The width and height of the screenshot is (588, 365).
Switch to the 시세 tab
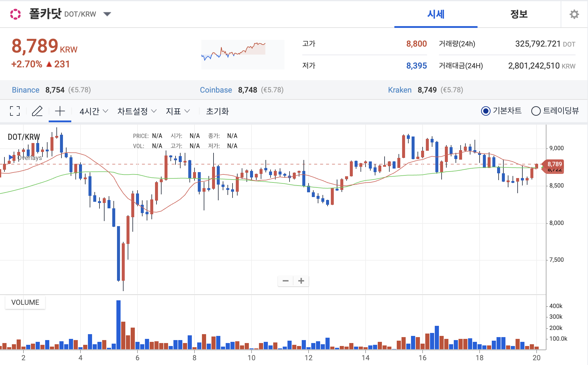pyautogui.click(x=436, y=14)
